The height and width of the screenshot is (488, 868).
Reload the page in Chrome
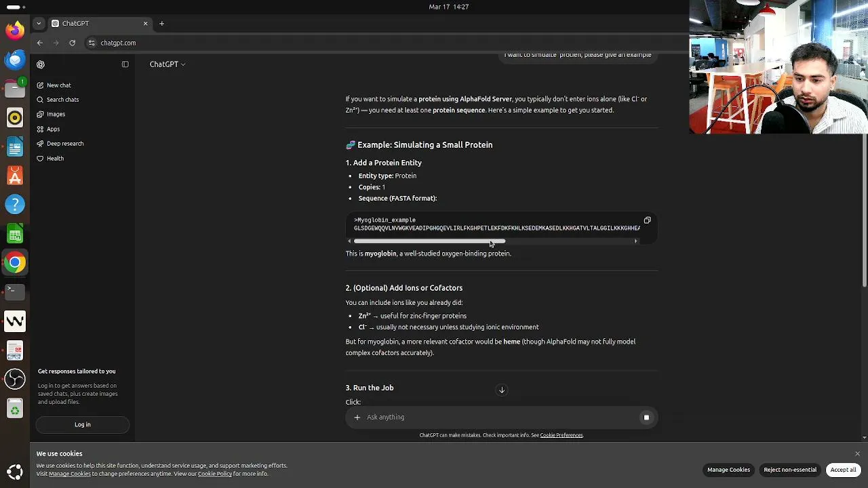click(72, 43)
